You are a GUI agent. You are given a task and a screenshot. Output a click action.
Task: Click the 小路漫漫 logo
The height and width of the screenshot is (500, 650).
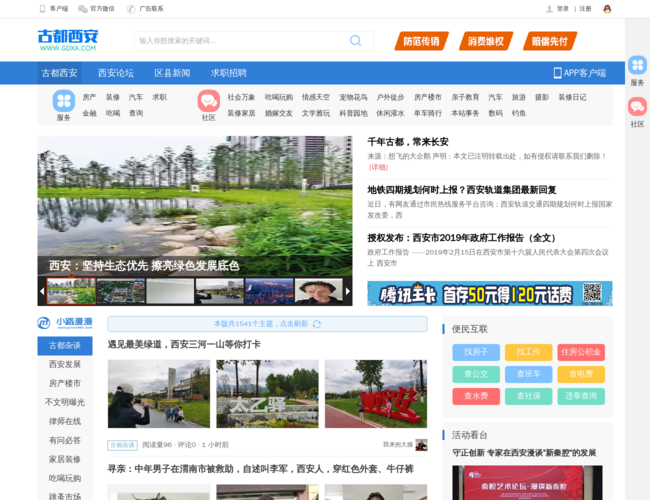click(x=65, y=323)
